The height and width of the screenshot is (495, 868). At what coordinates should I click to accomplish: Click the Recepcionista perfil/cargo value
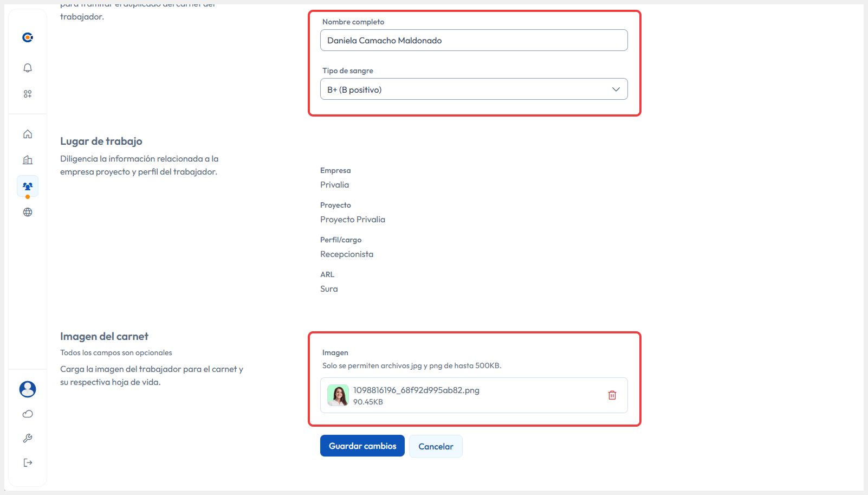347,254
